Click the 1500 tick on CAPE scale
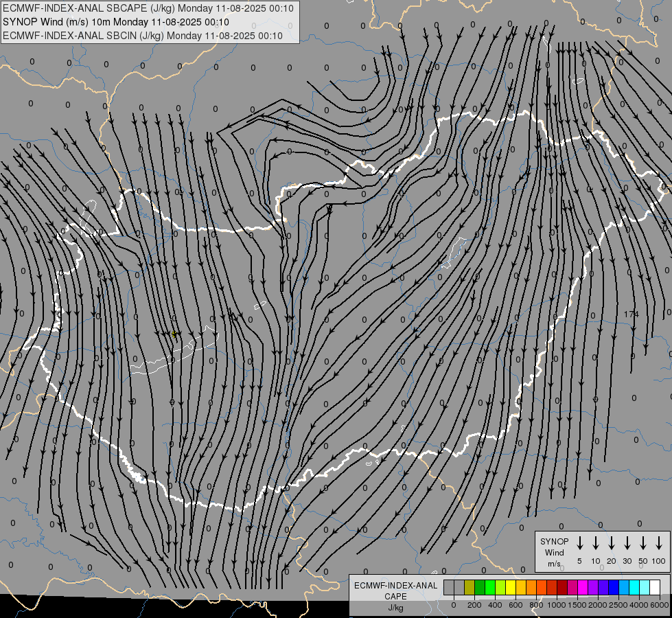Screen dimensions: 672x618 577,605
